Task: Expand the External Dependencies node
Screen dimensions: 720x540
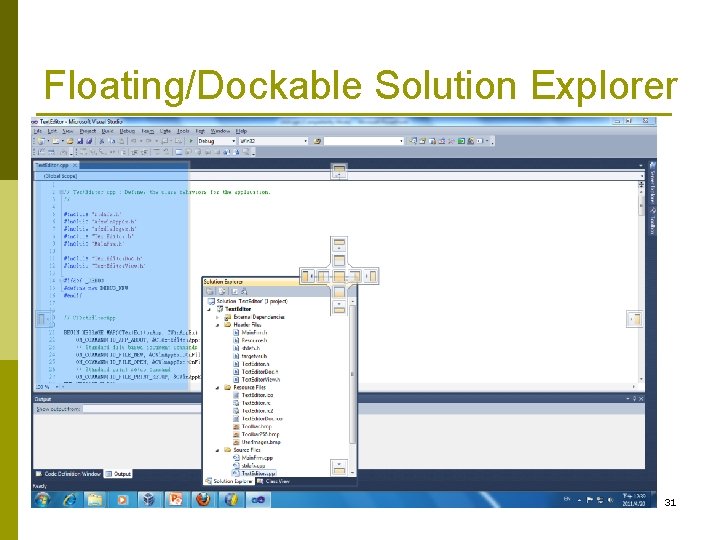Action: (x=218, y=317)
